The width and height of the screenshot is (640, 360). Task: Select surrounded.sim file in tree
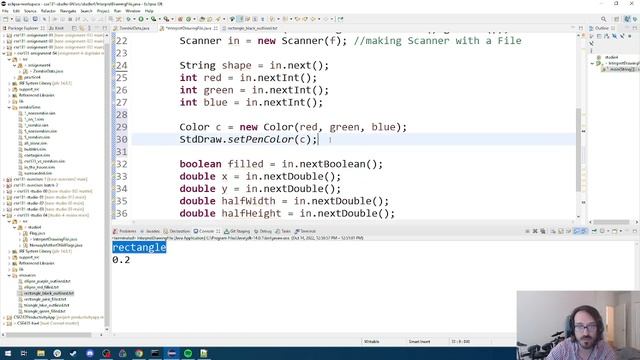tap(38, 173)
